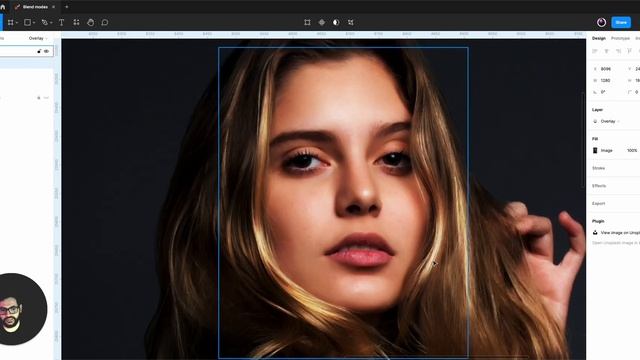
Task: Expand the shape tools dropdown arrow
Action: pos(33,23)
